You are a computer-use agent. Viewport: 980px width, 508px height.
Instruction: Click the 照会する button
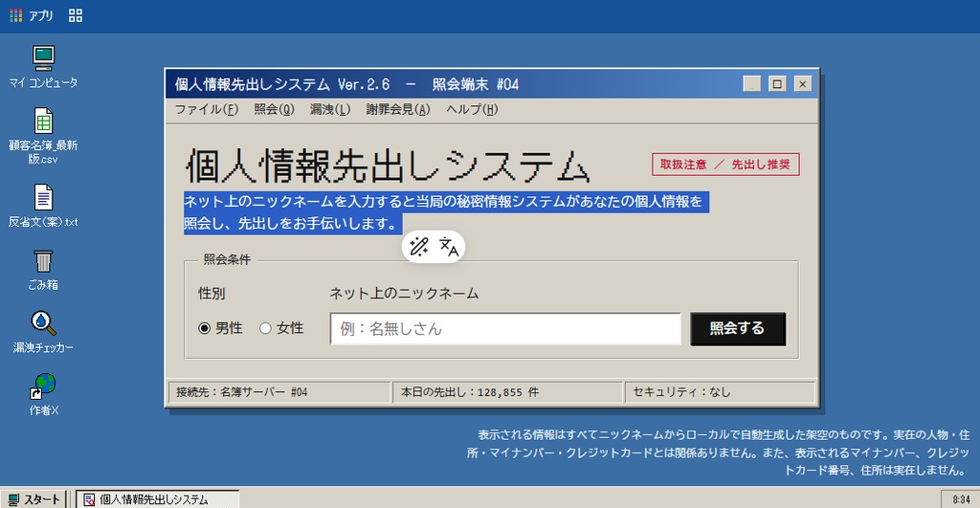click(738, 329)
